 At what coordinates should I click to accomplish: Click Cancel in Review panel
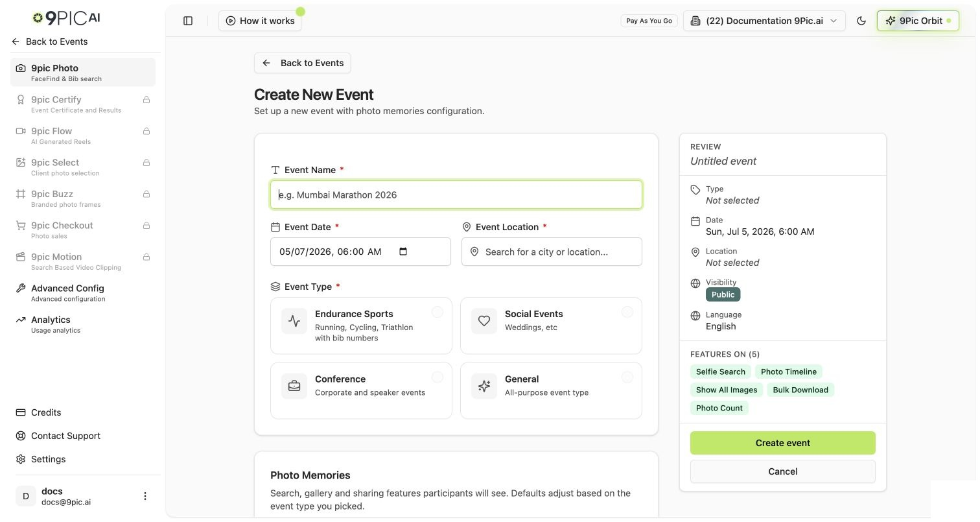coord(783,471)
